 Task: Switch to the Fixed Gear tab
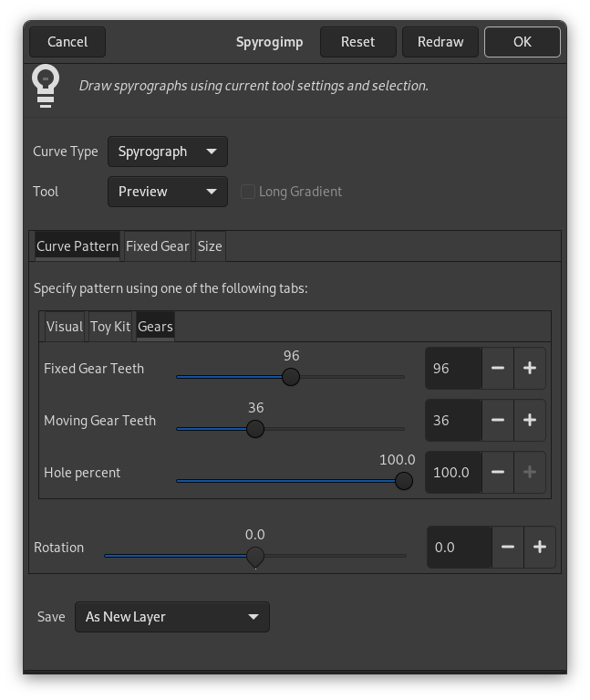coord(157,246)
